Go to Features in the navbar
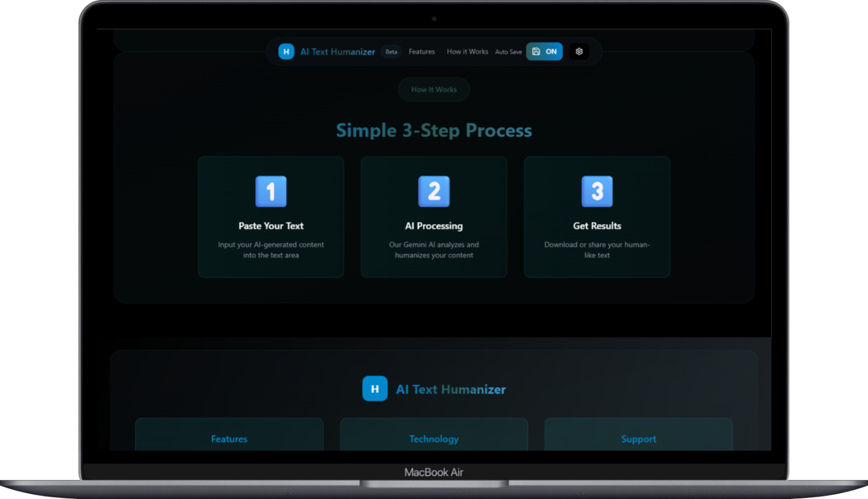 click(x=422, y=52)
